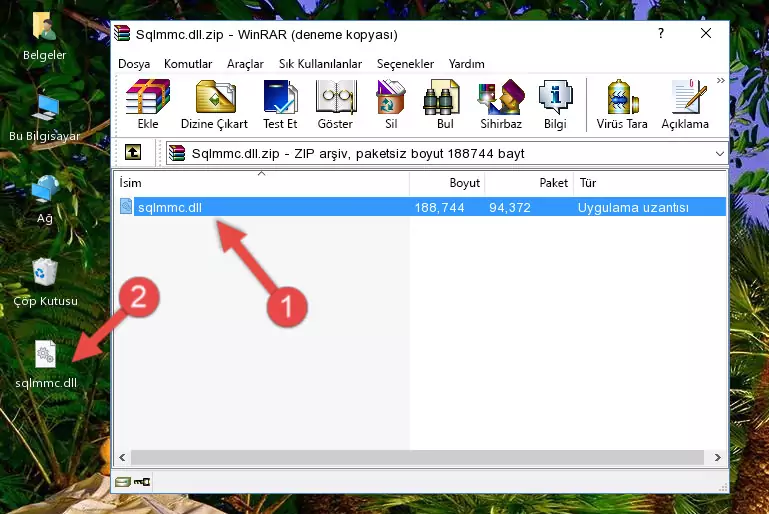The image size is (769, 514).
Task: Click the drive icon in status bar
Action: 122,482
